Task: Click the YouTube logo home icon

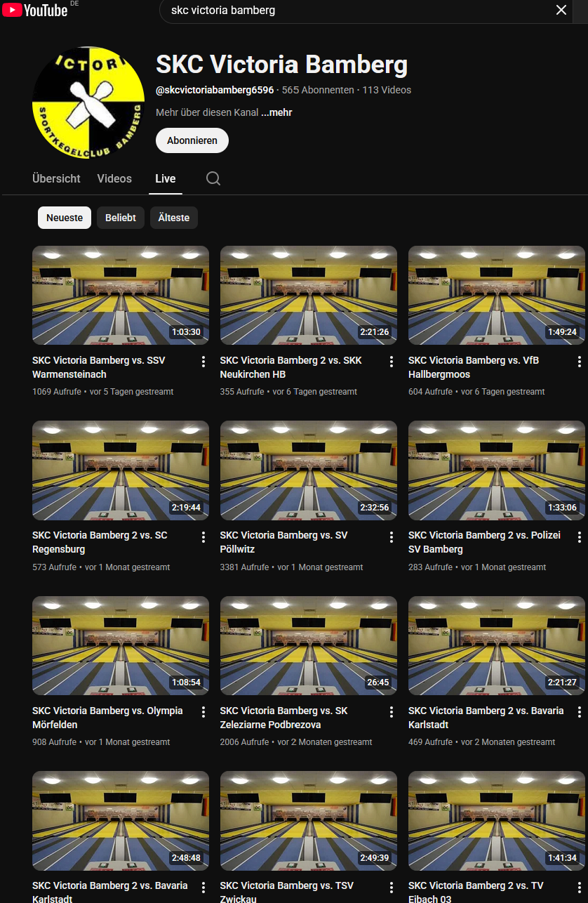Action: 35,10
